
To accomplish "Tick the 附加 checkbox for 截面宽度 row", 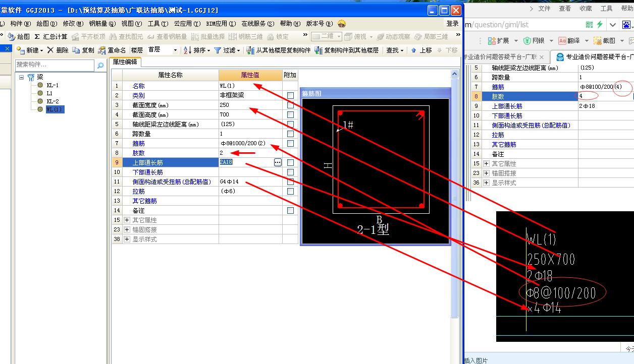I will pos(290,105).
